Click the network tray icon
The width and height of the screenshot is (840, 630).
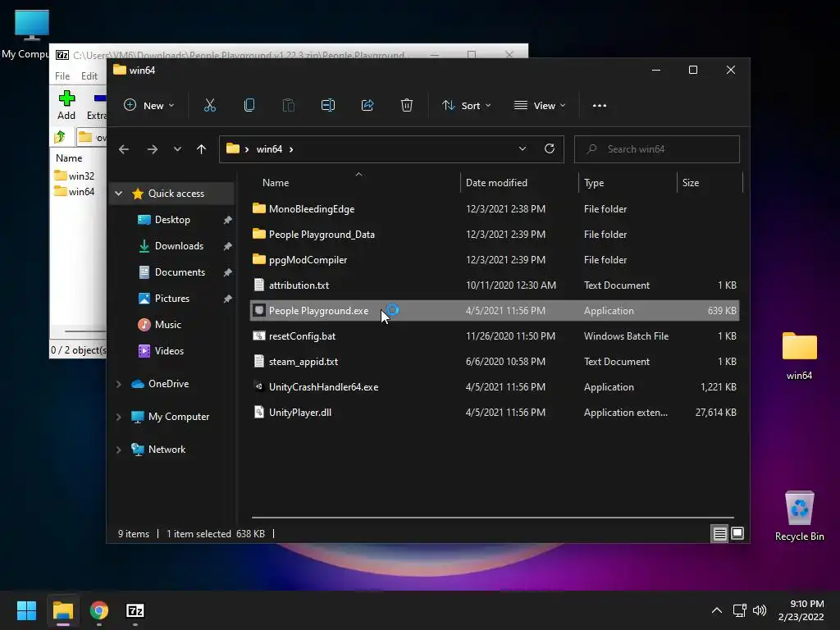tap(740, 610)
